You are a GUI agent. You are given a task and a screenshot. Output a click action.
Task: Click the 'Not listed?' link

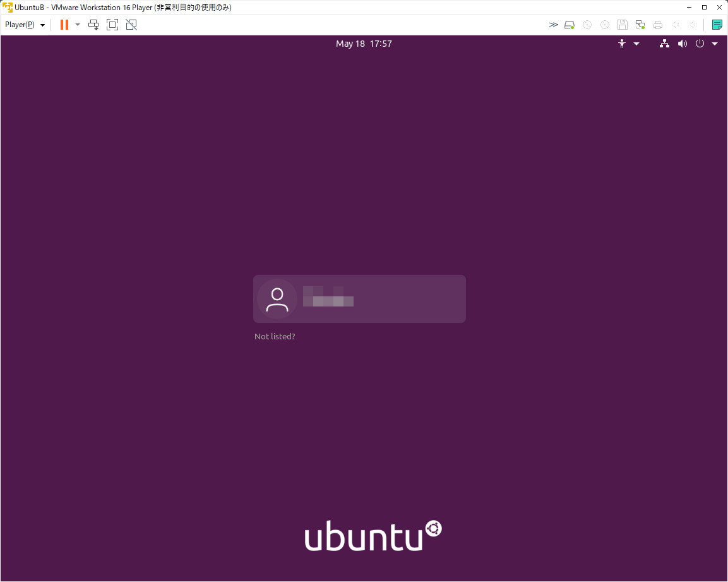[275, 336]
